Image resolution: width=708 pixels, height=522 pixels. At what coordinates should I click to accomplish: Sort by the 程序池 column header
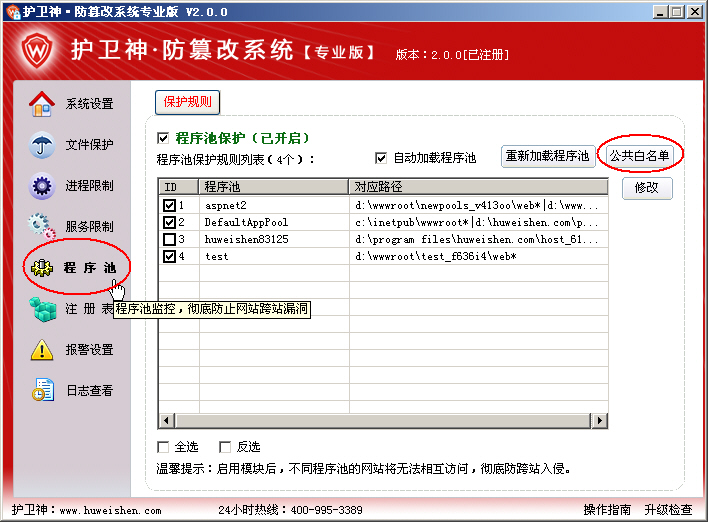[274, 186]
